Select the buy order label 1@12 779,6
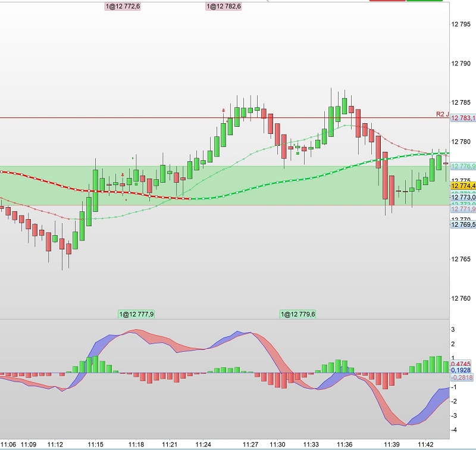This screenshot has width=476, height=450. click(298, 314)
